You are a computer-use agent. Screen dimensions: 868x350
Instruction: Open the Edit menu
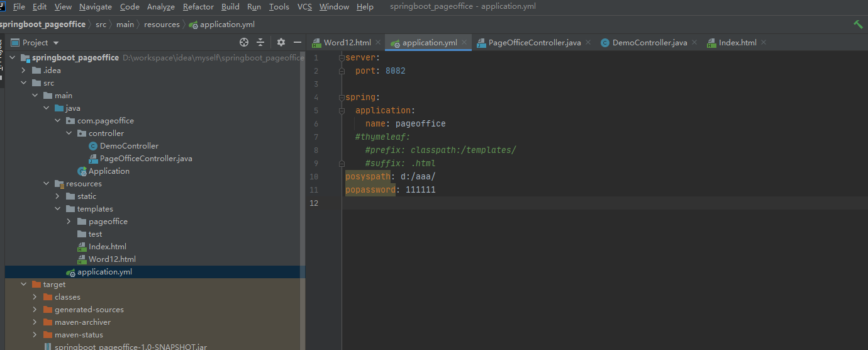tap(40, 7)
